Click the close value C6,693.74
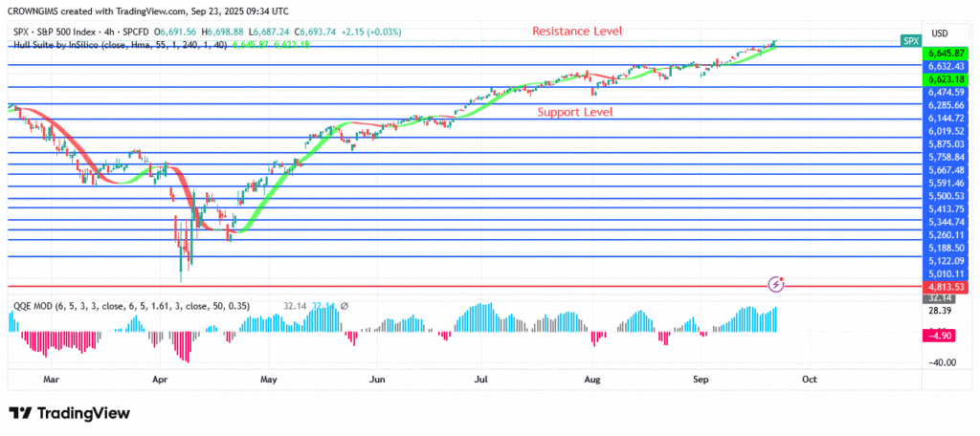 (x=316, y=32)
